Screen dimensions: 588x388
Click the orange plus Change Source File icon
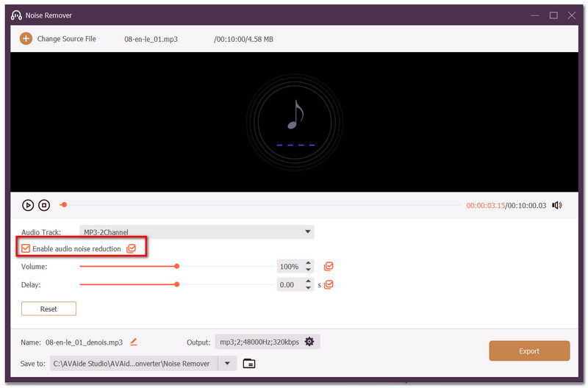coord(26,39)
